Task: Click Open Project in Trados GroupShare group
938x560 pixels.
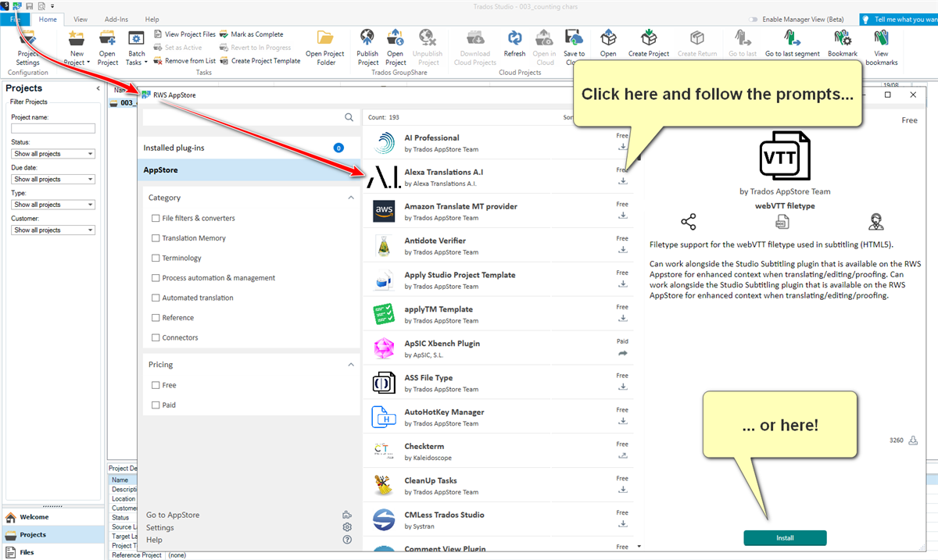Action: 396,48
